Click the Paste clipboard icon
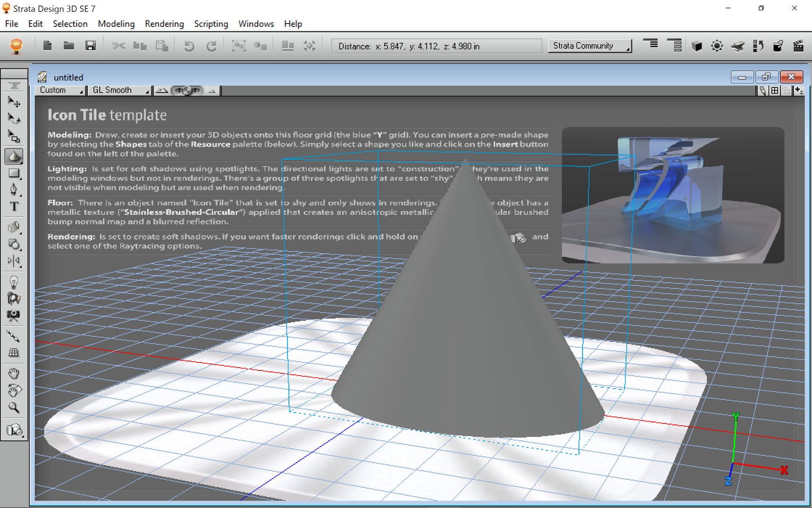The image size is (812, 508). (162, 46)
